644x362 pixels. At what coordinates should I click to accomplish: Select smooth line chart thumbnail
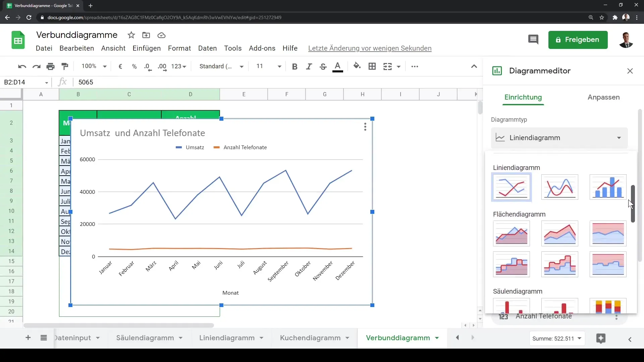[560, 187]
